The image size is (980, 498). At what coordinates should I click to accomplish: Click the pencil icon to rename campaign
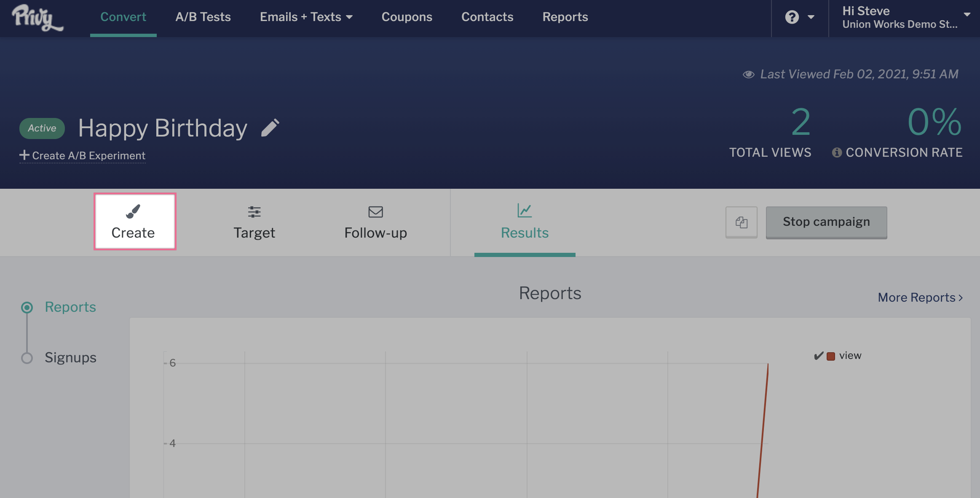pos(270,128)
